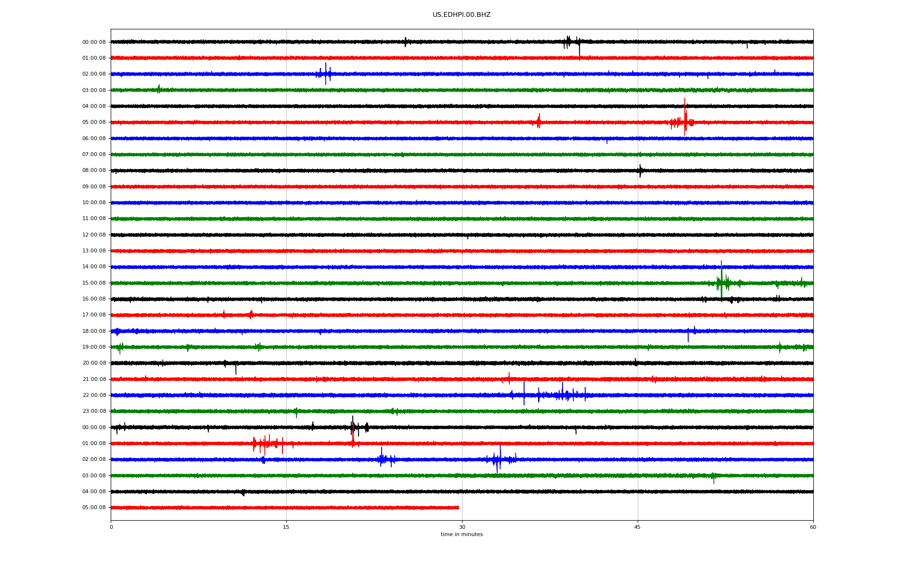
Task: Click the 45 minute axis tick label
Action: [638, 527]
